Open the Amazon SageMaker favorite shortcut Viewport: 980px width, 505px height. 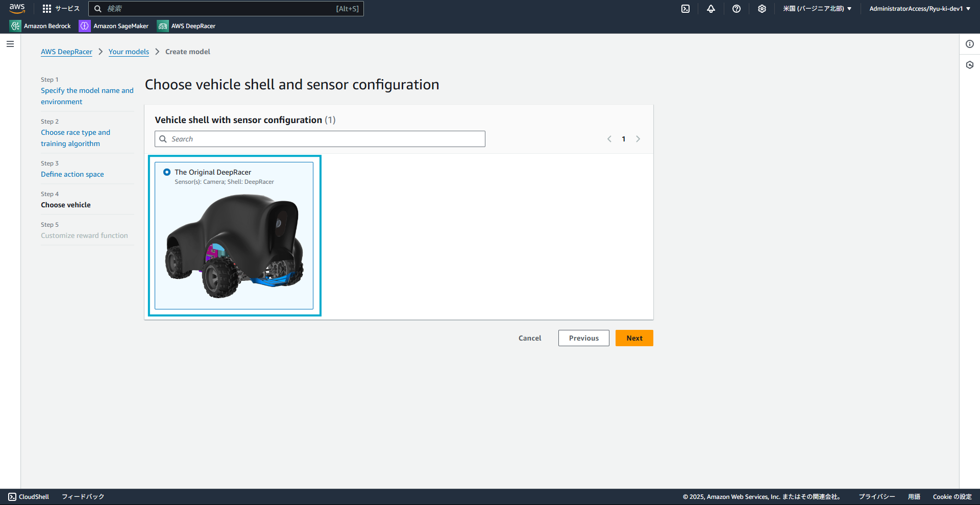coord(114,26)
